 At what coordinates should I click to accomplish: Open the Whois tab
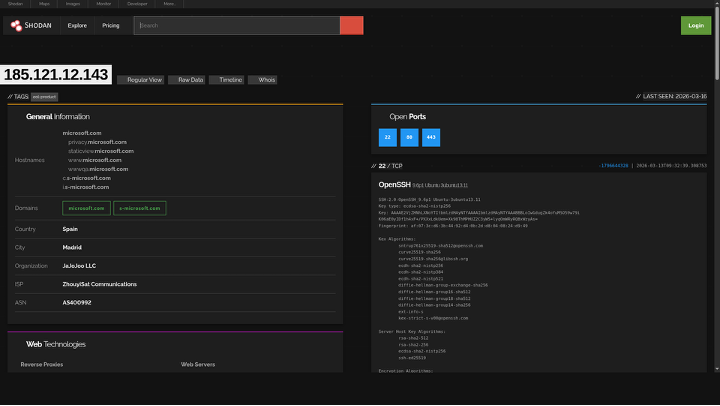[x=264, y=79]
